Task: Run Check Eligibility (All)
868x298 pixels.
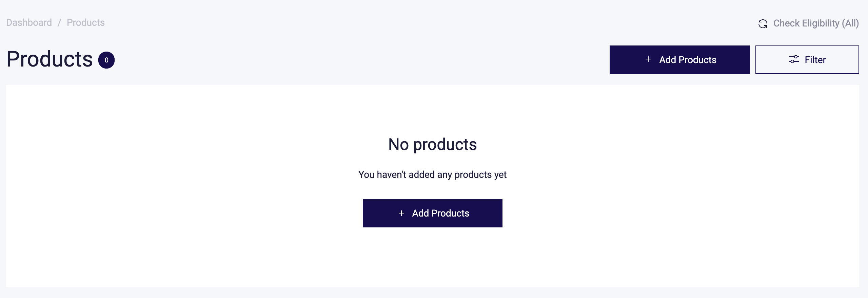Action: 808,23
